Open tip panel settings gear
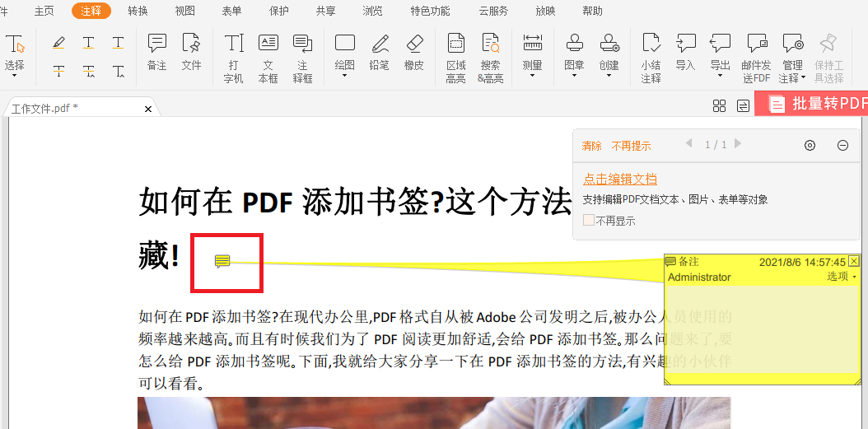868x429 pixels. click(x=810, y=146)
